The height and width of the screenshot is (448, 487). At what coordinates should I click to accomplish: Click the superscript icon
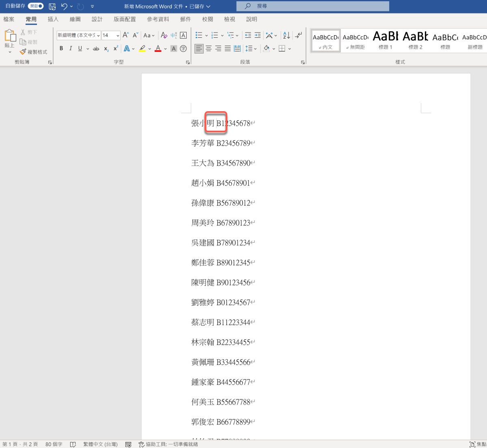116,49
